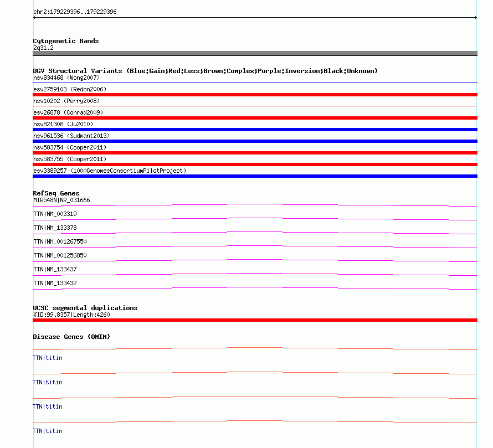Select the %ID:99.8357|Length:4260 label
493x448 pixels.
point(71,315)
